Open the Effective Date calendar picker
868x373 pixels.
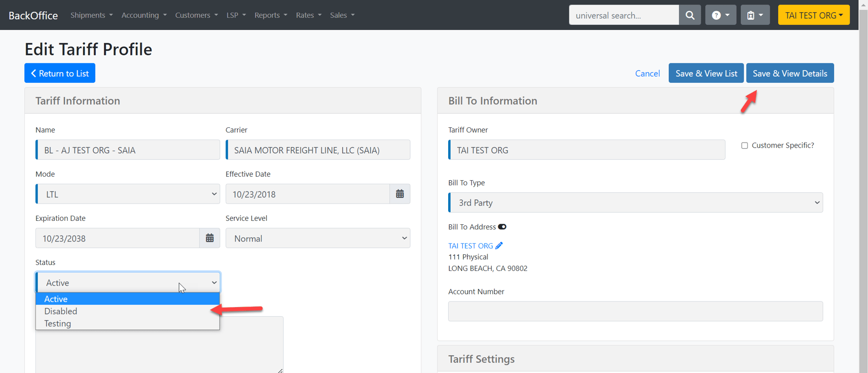tap(400, 194)
